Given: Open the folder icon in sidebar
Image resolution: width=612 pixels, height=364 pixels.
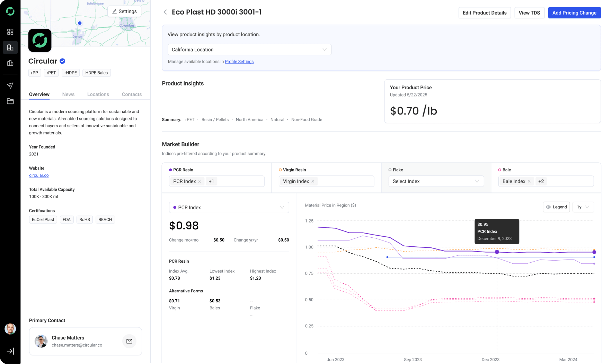Looking at the screenshot, I should click(x=10, y=101).
